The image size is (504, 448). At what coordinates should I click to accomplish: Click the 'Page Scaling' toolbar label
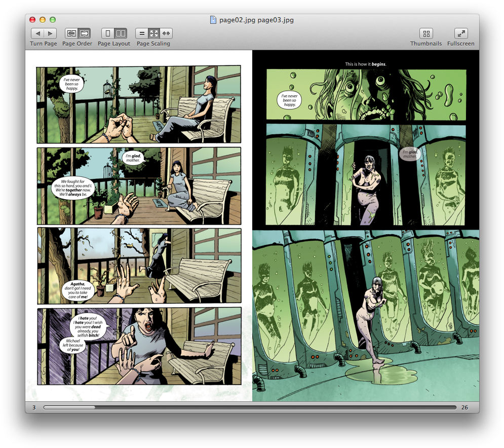point(153,44)
